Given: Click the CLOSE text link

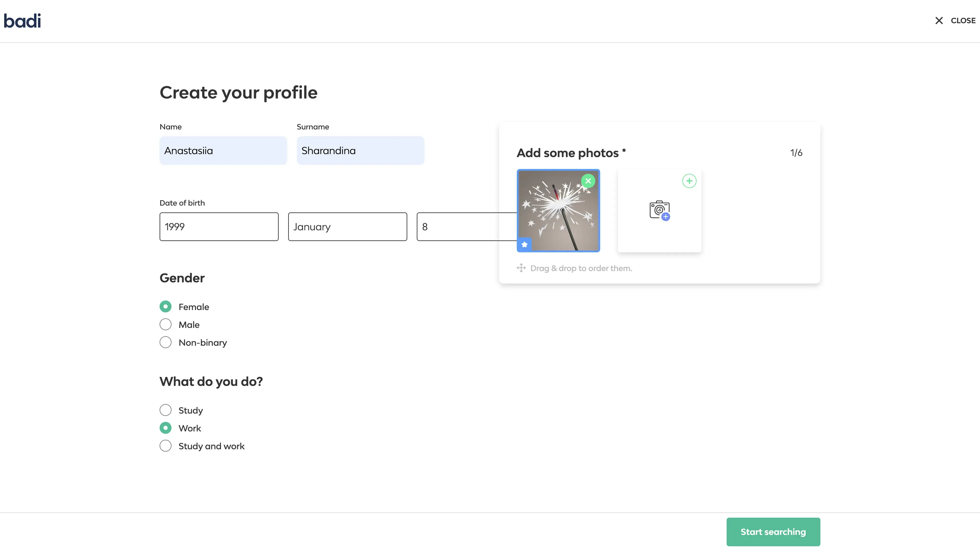Looking at the screenshot, I should coord(963,20).
